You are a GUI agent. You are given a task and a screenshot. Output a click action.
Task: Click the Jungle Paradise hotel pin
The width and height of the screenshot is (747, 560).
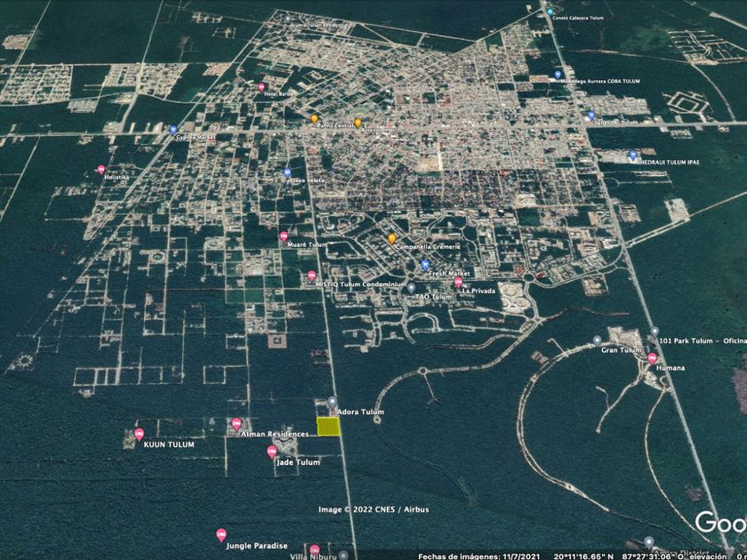coord(221,534)
